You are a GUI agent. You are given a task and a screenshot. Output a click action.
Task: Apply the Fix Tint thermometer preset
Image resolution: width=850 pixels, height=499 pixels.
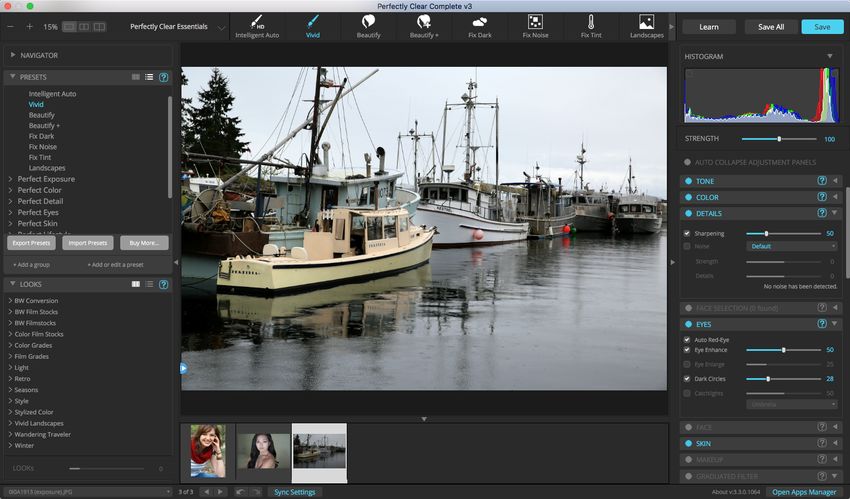click(x=591, y=27)
